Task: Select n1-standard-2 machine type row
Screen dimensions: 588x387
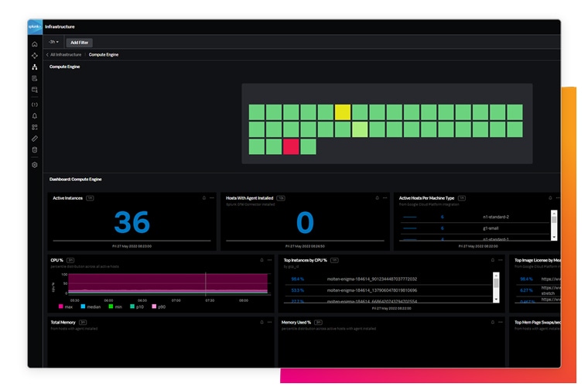Action: tap(474, 217)
